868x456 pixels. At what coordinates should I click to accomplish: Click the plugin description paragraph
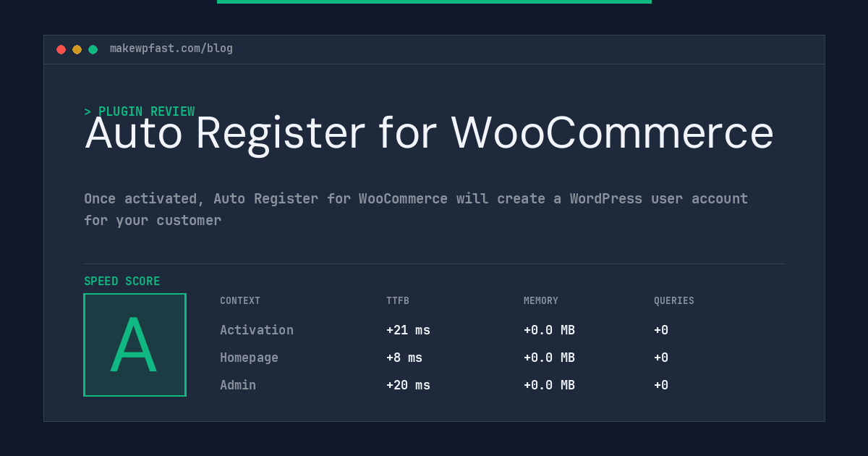416,209
